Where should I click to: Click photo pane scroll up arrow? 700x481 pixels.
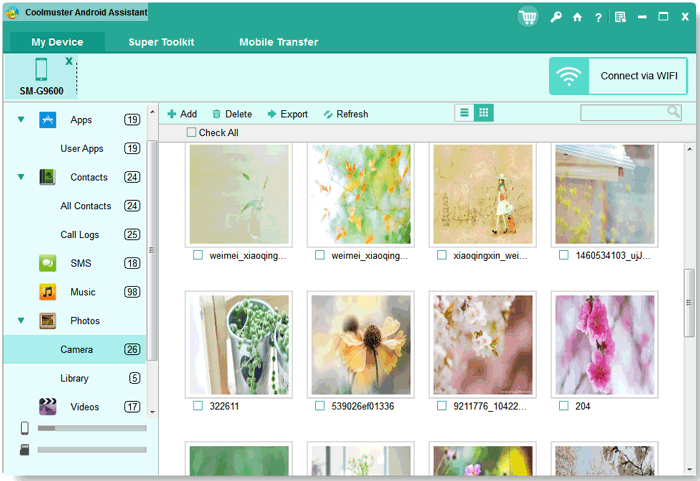(689, 149)
